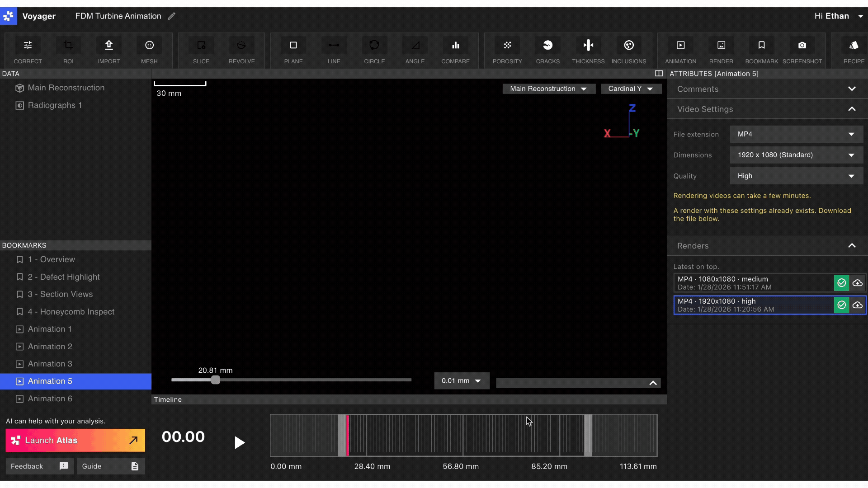The height and width of the screenshot is (488, 868).
Task: Collapse the Video Settings section
Action: [852, 109]
